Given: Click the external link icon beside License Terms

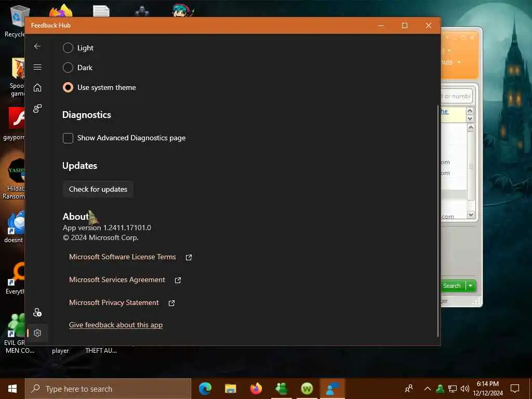Looking at the screenshot, I should (189, 257).
